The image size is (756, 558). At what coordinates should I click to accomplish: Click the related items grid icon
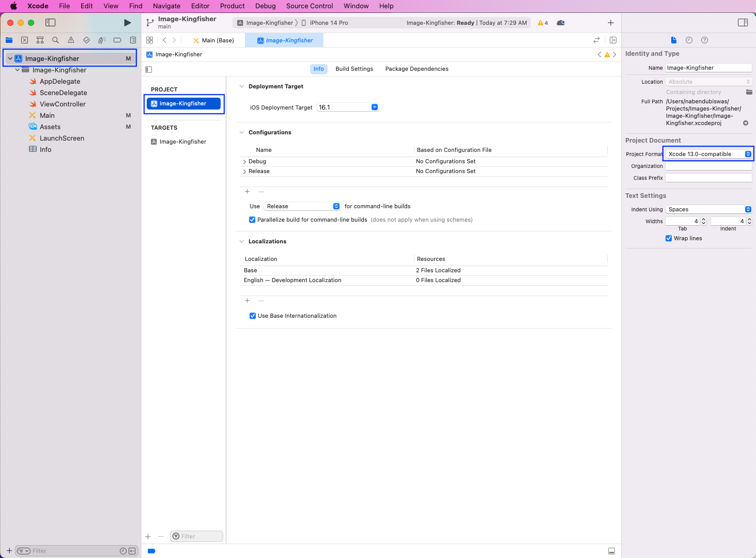click(x=149, y=40)
